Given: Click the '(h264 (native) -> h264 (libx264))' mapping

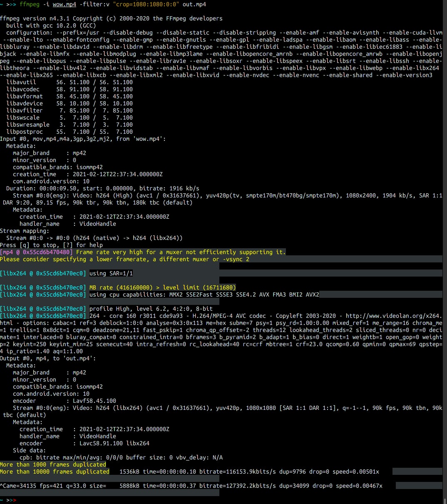Looking at the screenshot, I should point(128,238).
